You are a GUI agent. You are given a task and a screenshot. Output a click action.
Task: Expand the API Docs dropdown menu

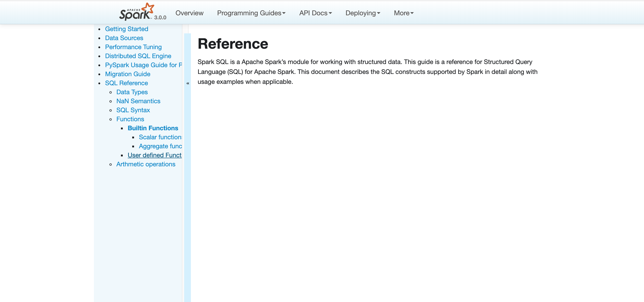click(x=315, y=13)
